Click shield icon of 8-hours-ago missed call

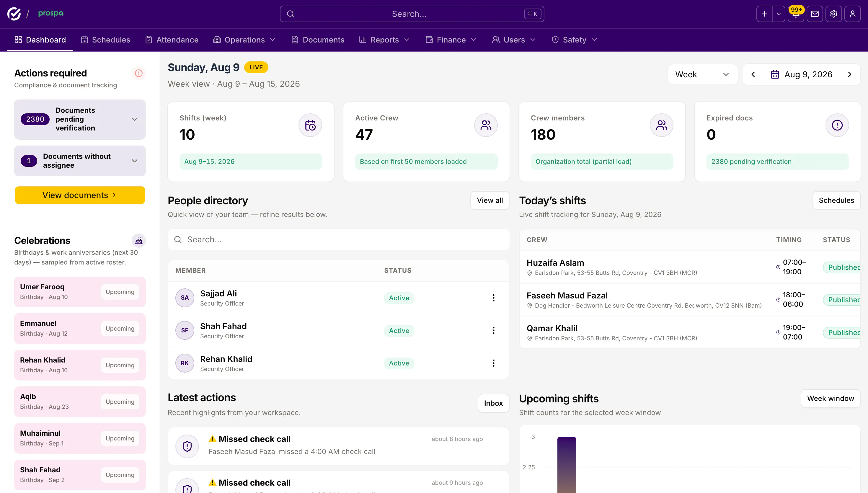tap(187, 446)
